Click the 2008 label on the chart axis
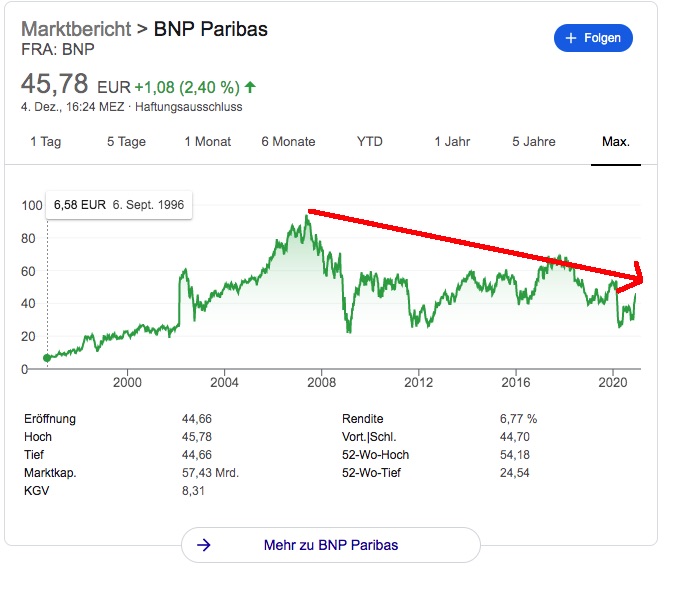 pyautogui.click(x=321, y=382)
